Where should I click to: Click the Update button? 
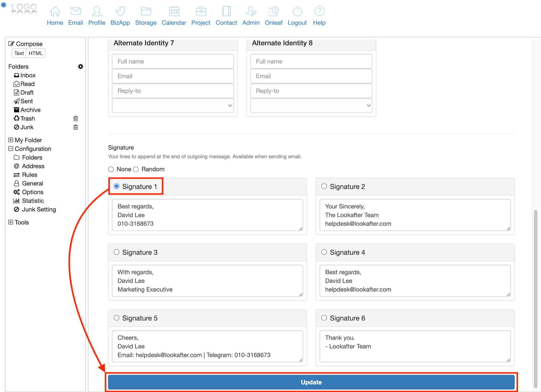(311, 382)
